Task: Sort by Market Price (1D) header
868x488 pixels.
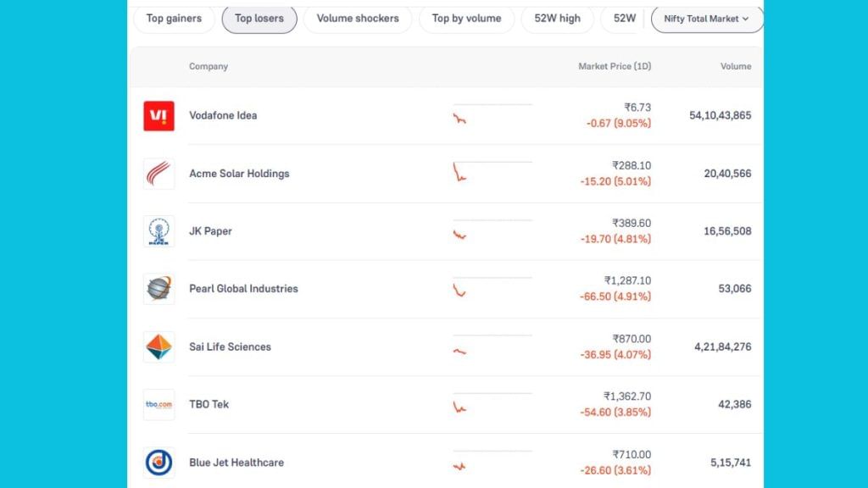Action: [615, 66]
